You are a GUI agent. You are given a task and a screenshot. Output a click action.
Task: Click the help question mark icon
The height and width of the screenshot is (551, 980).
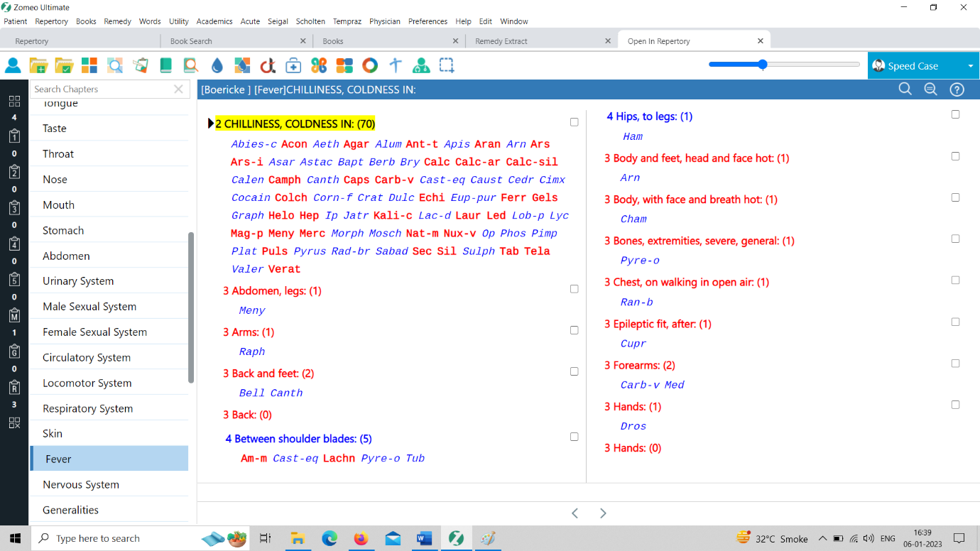[x=957, y=89]
